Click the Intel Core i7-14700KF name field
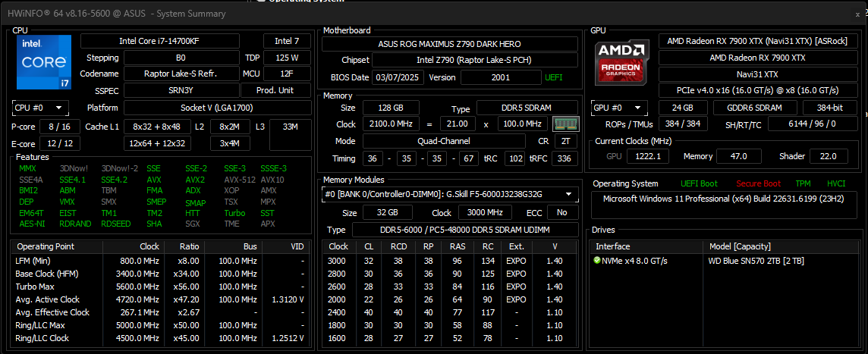The image size is (868, 354). tap(168, 41)
